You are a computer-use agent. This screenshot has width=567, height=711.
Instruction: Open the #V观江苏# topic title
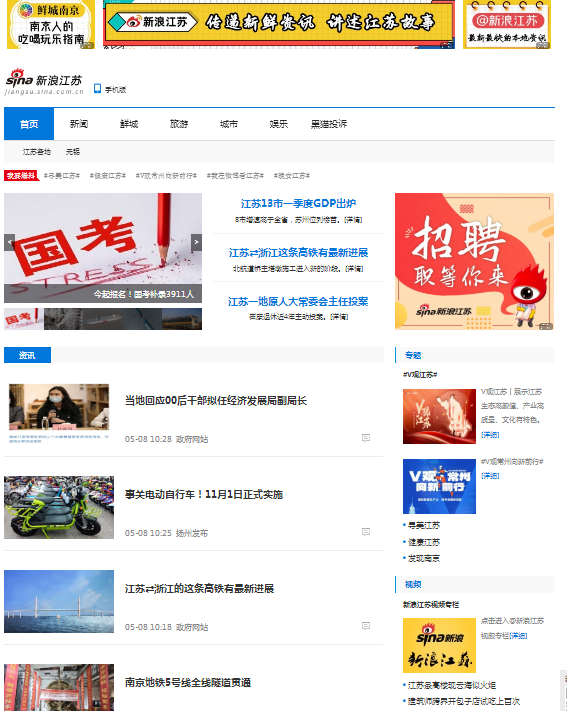tap(420, 375)
